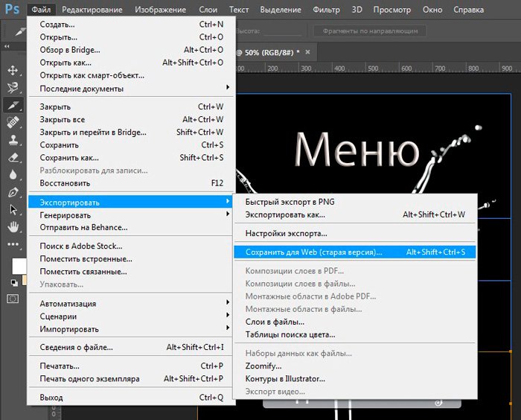Choose Отправить на Behance...
Viewport: 521px width, 420px height.
tap(132, 227)
